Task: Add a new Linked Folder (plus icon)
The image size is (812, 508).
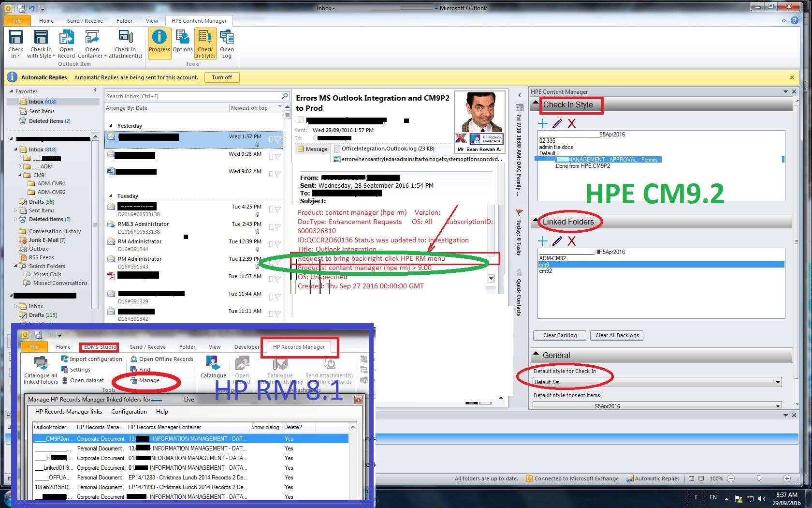Action: (x=543, y=241)
